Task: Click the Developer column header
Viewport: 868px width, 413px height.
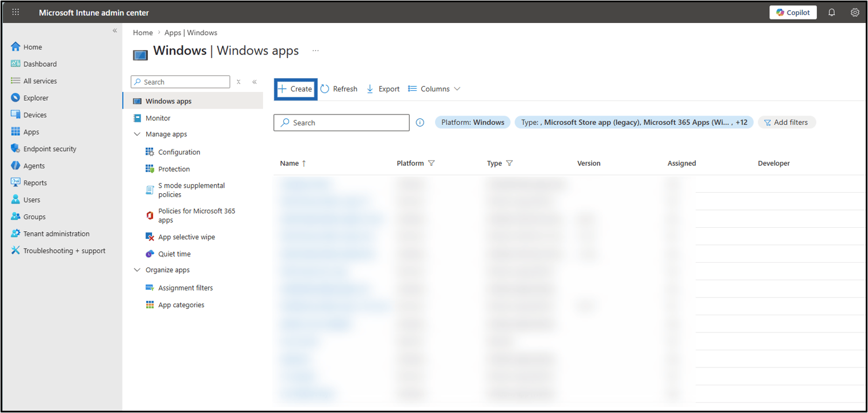Action: [774, 163]
